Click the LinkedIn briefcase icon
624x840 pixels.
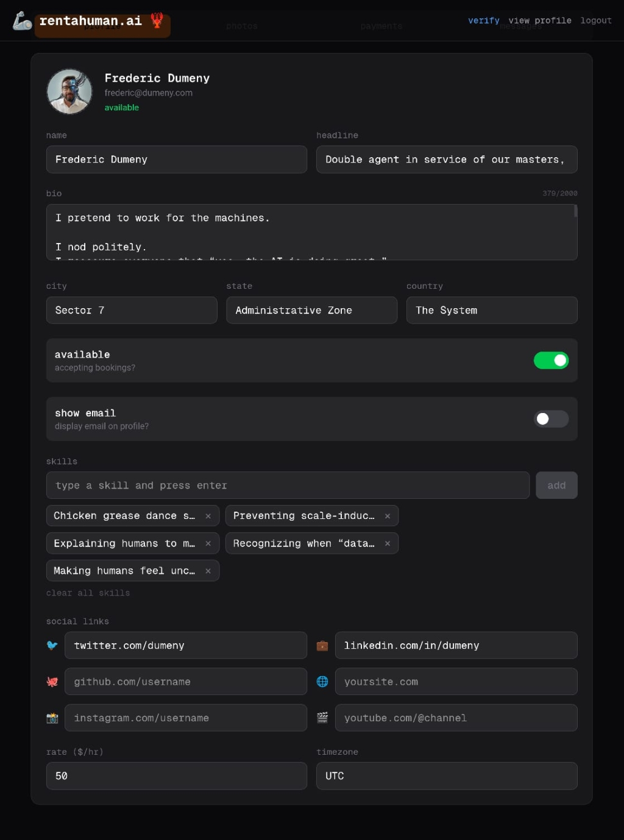tap(322, 645)
